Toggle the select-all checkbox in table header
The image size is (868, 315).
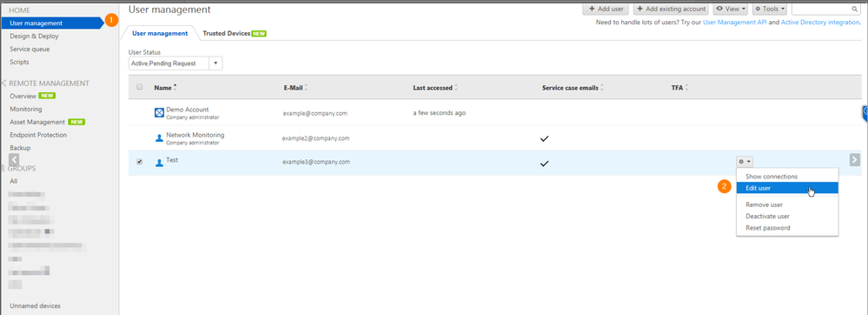click(x=140, y=87)
